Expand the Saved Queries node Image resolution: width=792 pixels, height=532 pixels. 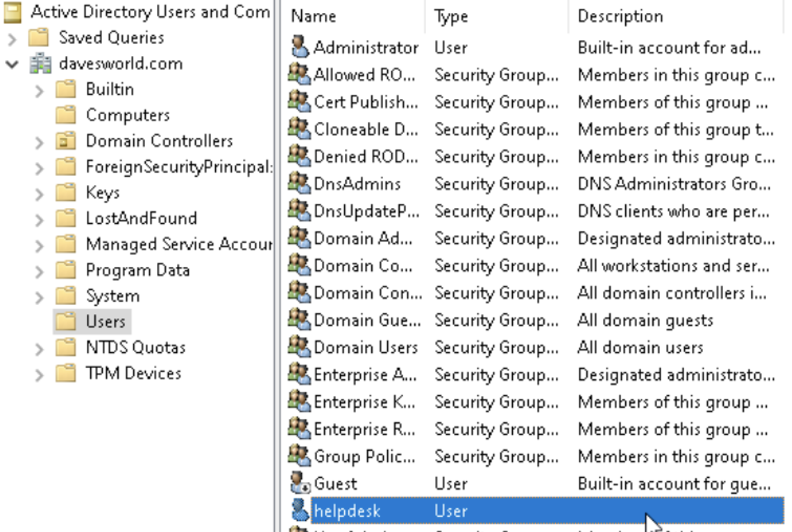(12, 39)
